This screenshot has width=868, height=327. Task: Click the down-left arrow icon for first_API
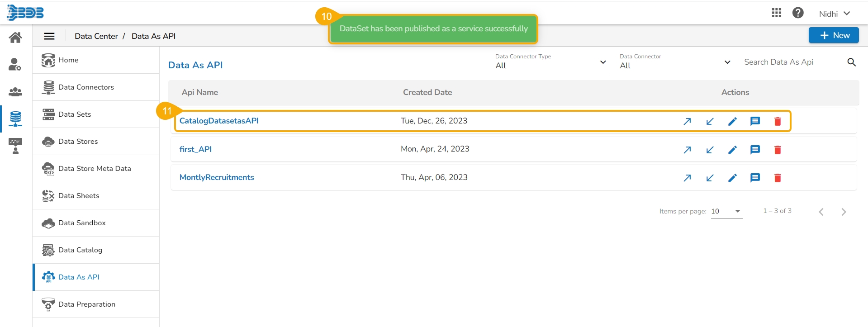pyautogui.click(x=710, y=150)
